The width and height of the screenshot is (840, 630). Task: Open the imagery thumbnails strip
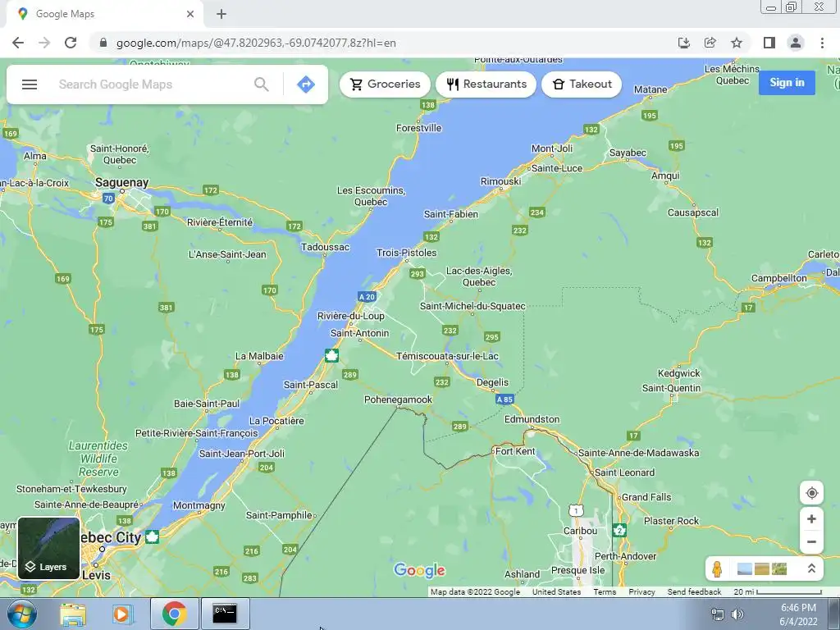pos(762,568)
